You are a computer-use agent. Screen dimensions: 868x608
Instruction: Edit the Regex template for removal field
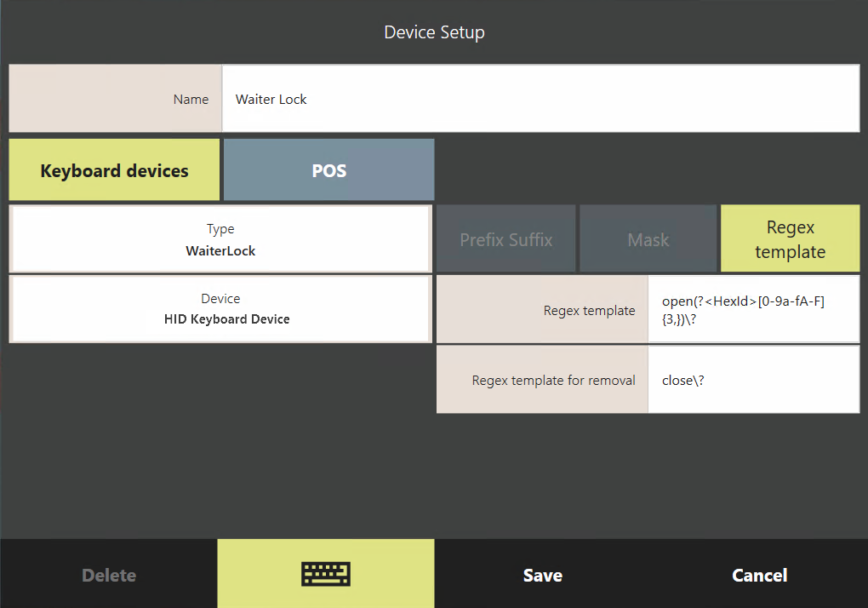[753, 380]
